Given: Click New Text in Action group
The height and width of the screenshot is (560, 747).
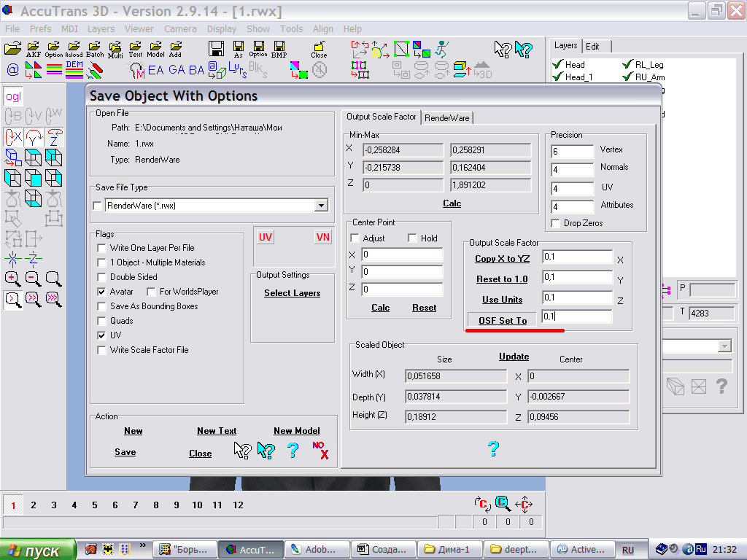Looking at the screenshot, I should pos(217,431).
